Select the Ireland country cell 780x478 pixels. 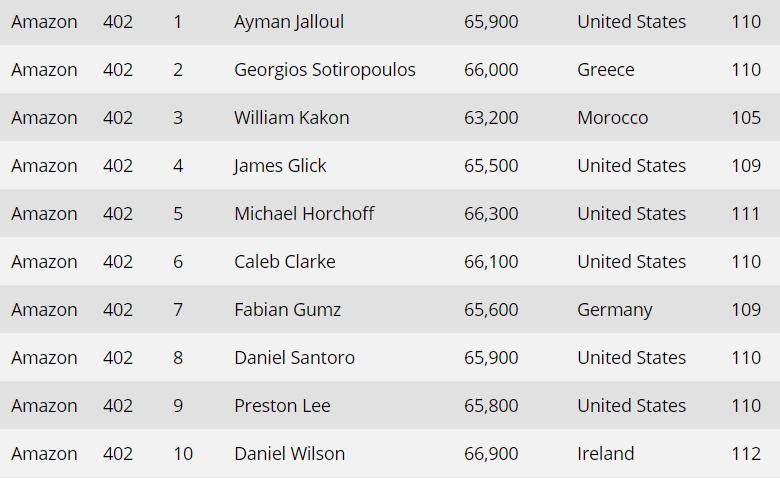(605, 454)
